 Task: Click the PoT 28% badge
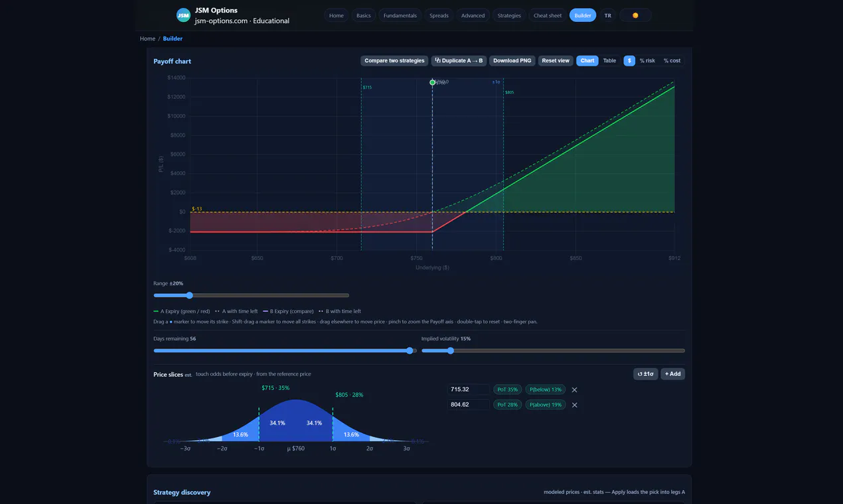tap(507, 405)
